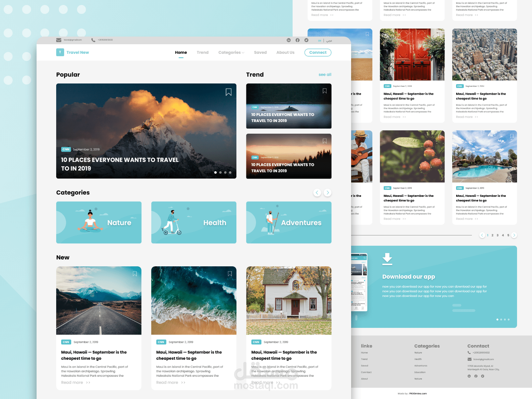Click the envelope email icon in top bar
The width and height of the screenshot is (532, 399).
(59, 40)
